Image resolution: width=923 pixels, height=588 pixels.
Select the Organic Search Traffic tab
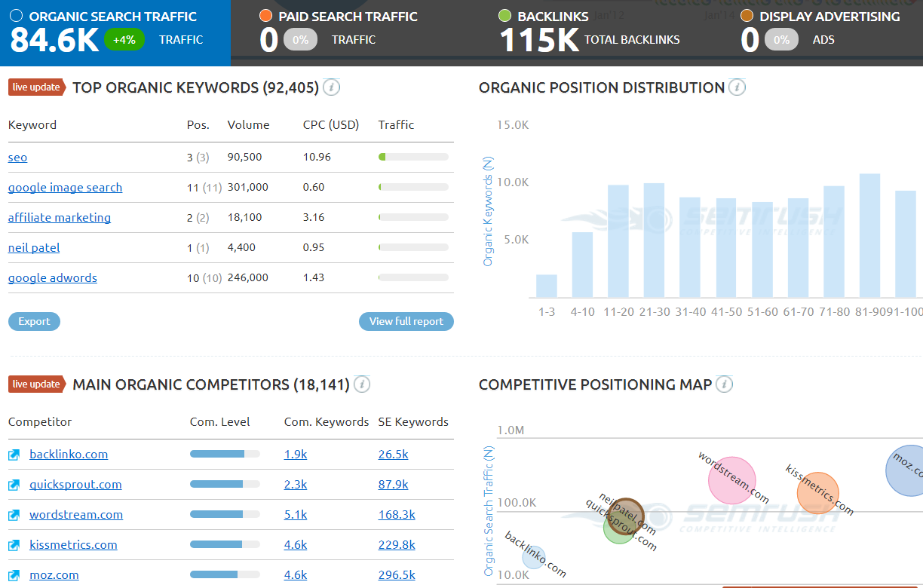(115, 33)
